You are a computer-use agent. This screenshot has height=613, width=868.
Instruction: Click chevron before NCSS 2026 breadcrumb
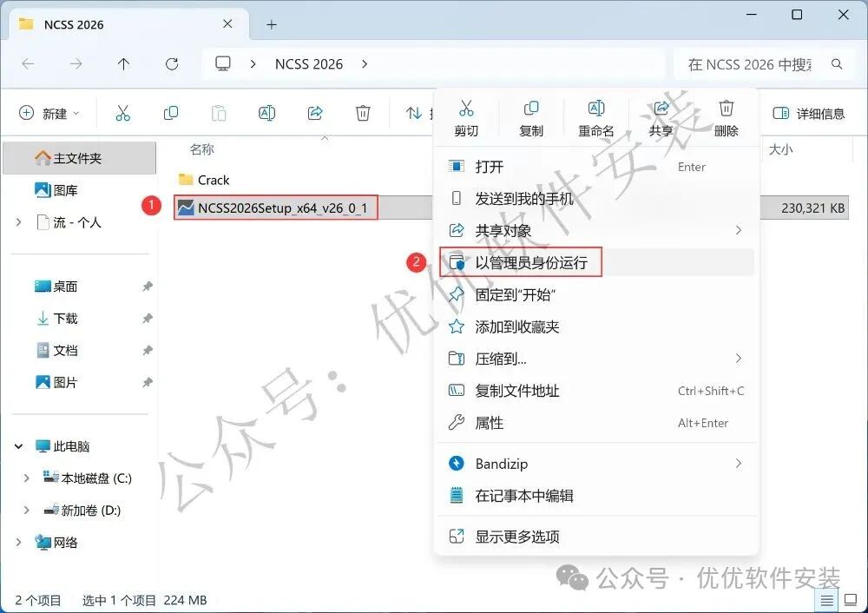253,64
